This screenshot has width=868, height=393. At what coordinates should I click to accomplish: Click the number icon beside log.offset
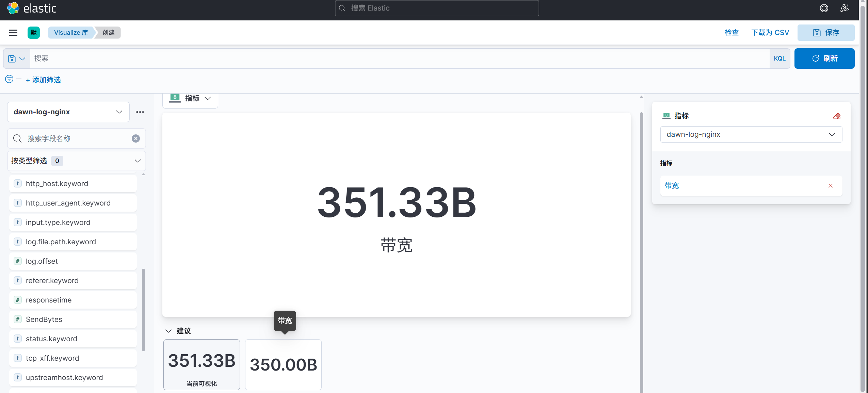18,261
